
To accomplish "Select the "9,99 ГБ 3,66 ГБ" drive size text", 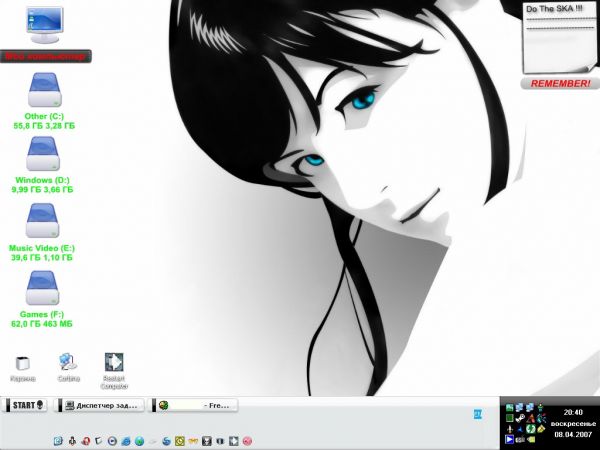I will (x=42, y=190).
